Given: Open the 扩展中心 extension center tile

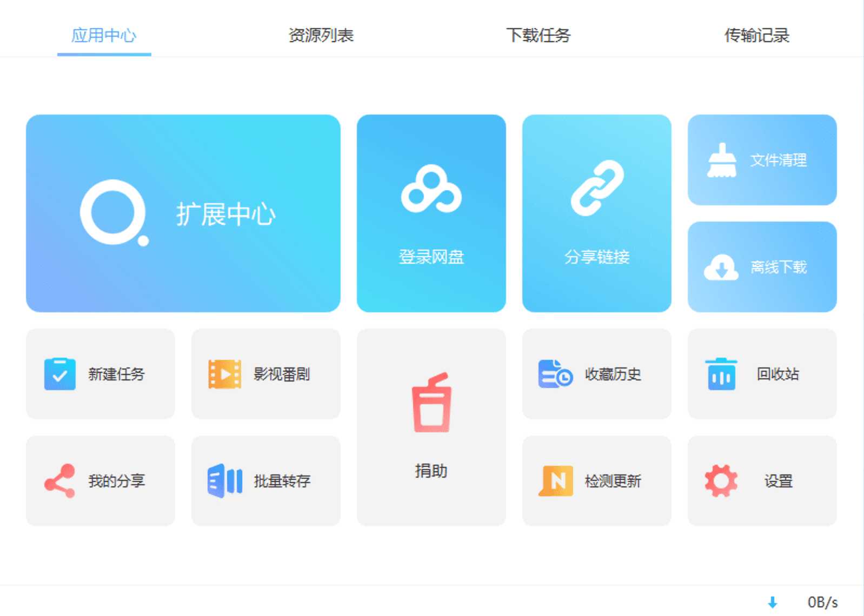Looking at the screenshot, I should [x=183, y=213].
